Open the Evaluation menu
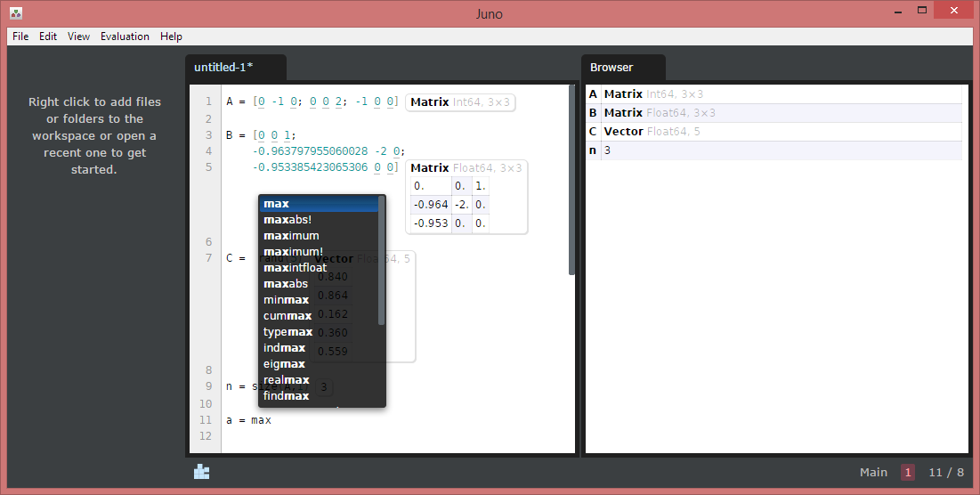This screenshot has height=495, width=980. (125, 37)
